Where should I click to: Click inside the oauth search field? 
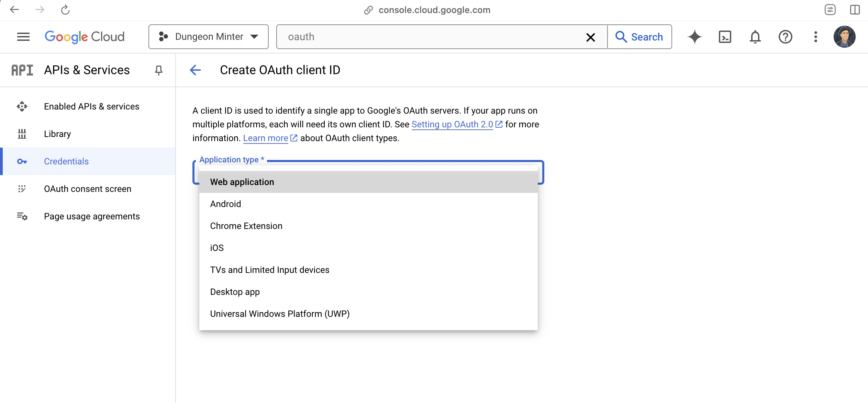pyautogui.click(x=430, y=37)
